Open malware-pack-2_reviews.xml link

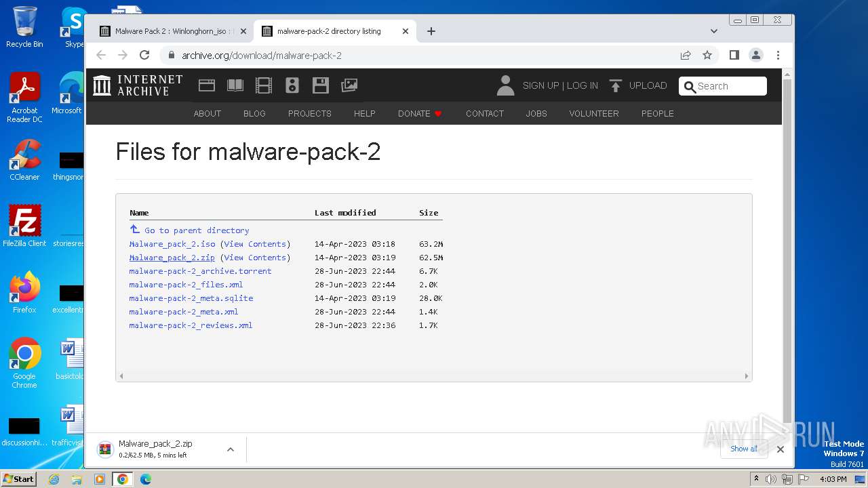click(x=191, y=325)
